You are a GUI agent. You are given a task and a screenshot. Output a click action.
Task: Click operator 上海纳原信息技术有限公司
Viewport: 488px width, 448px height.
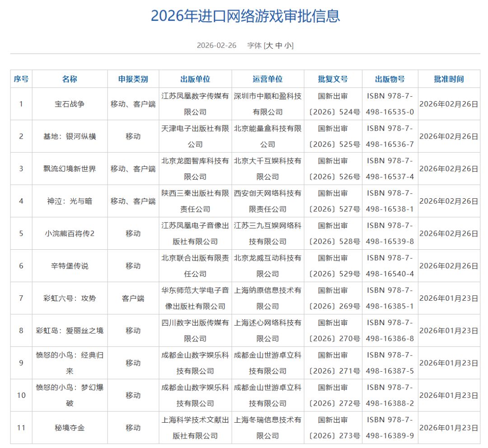267,298
